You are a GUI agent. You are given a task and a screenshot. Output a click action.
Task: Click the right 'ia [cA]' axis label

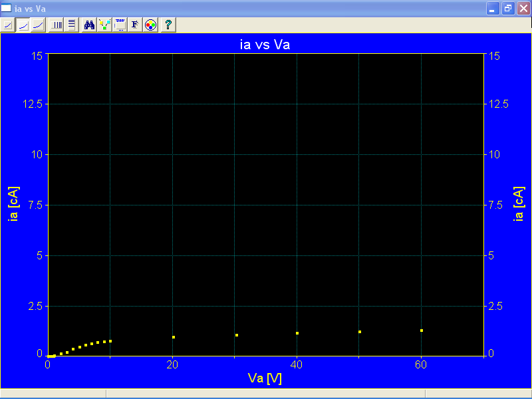click(x=519, y=204)
